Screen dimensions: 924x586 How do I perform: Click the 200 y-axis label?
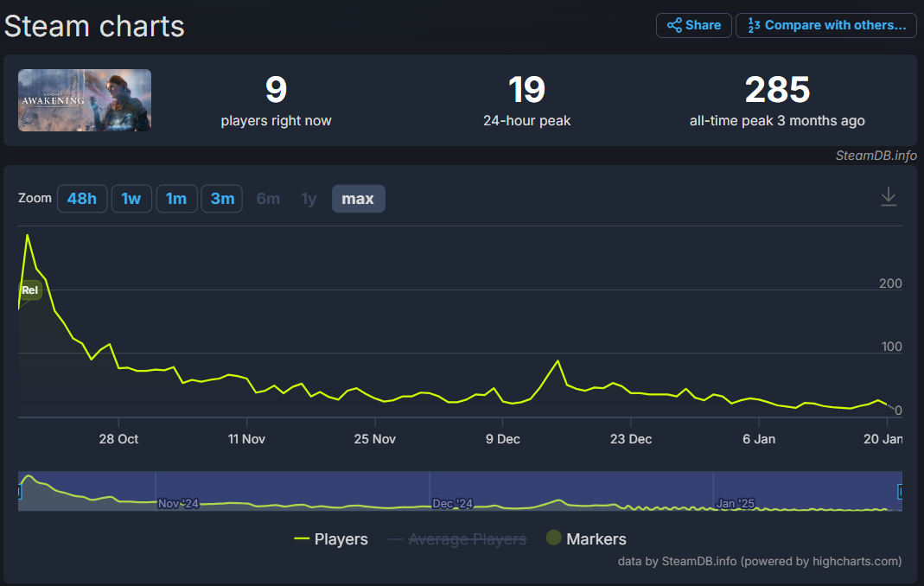pos(890,283)
